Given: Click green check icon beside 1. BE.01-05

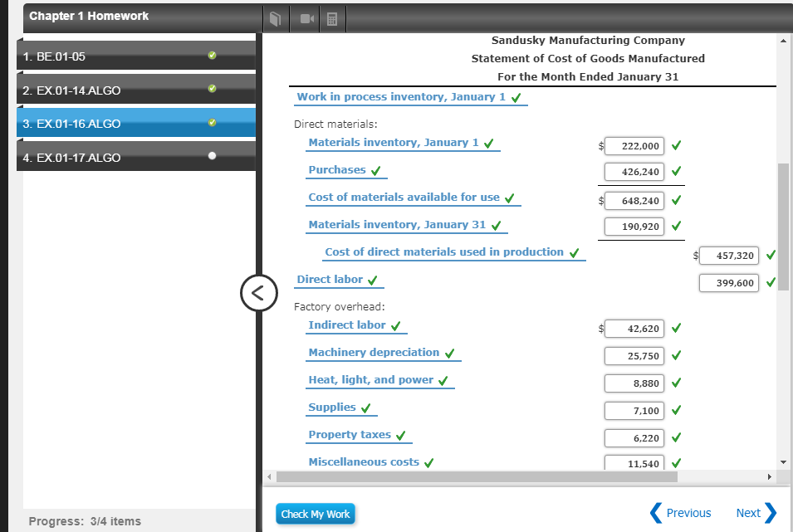Looking at the screenshot, I should [212, 56].
